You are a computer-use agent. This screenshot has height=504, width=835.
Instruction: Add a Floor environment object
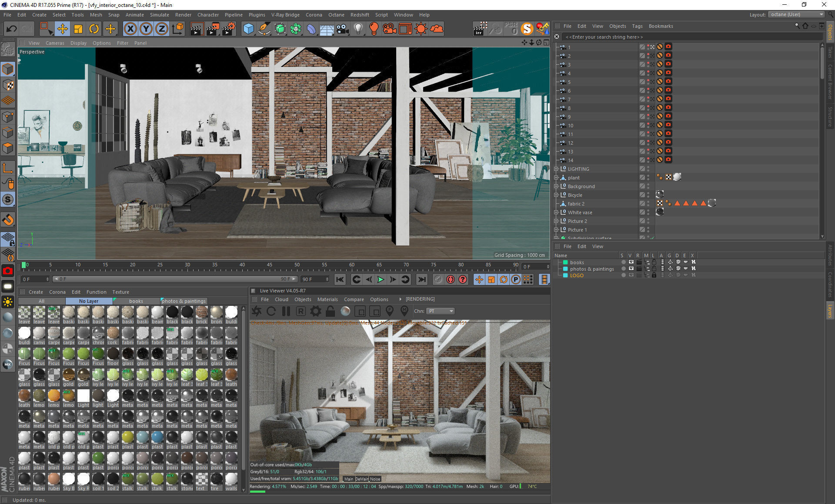point(327,29)
